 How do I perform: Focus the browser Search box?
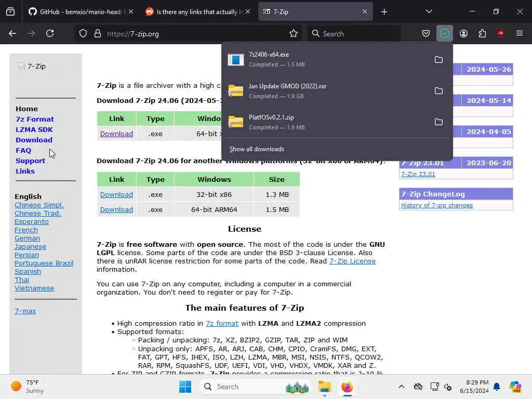[x=354, y=34]
